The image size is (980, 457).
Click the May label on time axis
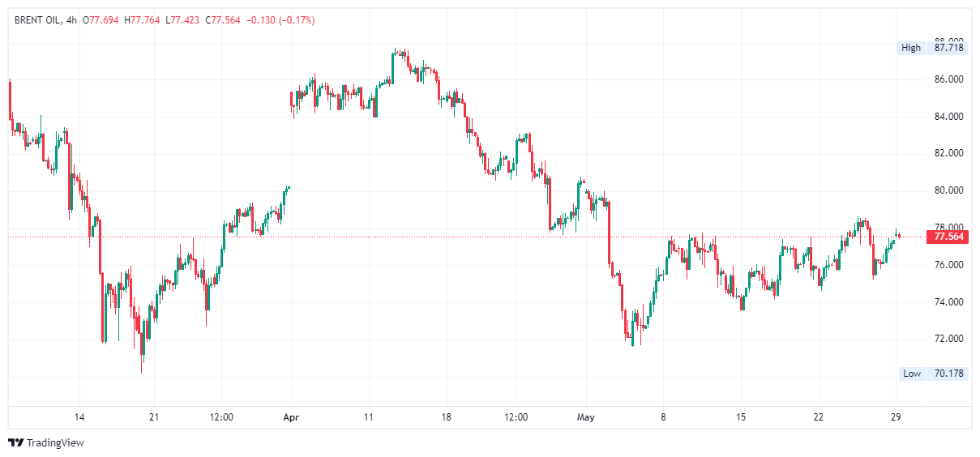pyautogui.click(x=585, y=417)
